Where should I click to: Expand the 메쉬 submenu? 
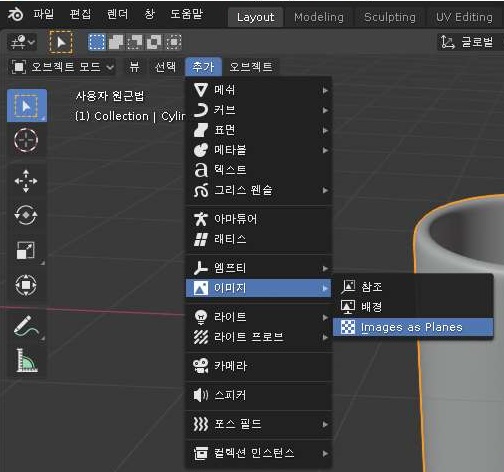pyautogui.click(x=259, y=90)
